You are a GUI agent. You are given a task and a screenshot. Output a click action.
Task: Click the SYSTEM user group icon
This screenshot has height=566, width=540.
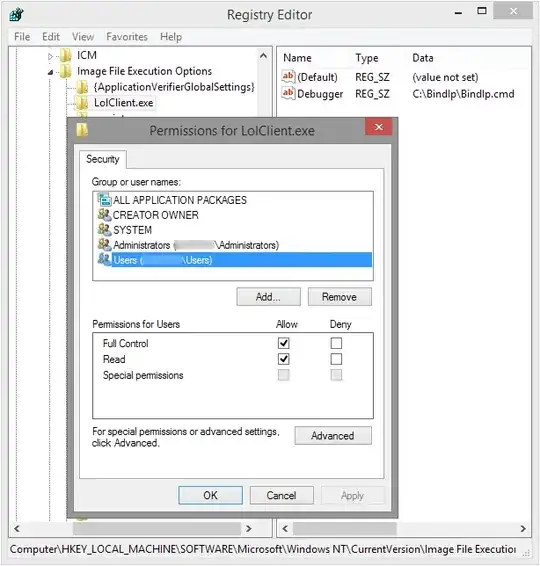click(104, 229)
